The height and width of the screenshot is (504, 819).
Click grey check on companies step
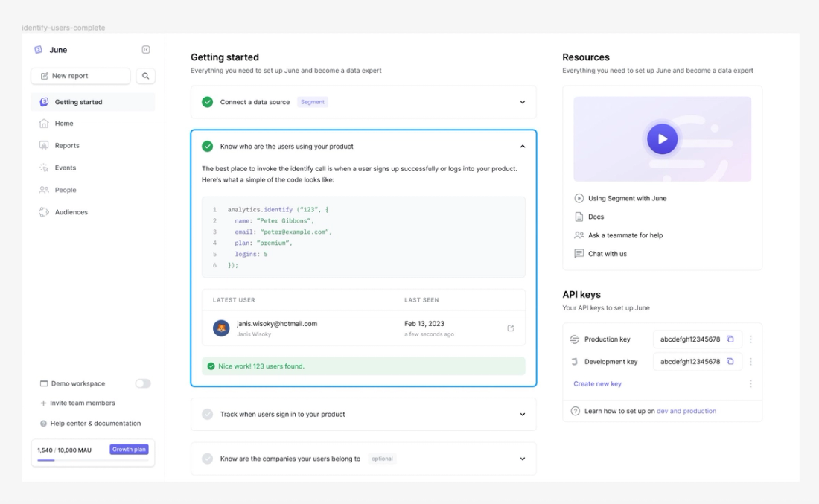click(x=208, y=459)
